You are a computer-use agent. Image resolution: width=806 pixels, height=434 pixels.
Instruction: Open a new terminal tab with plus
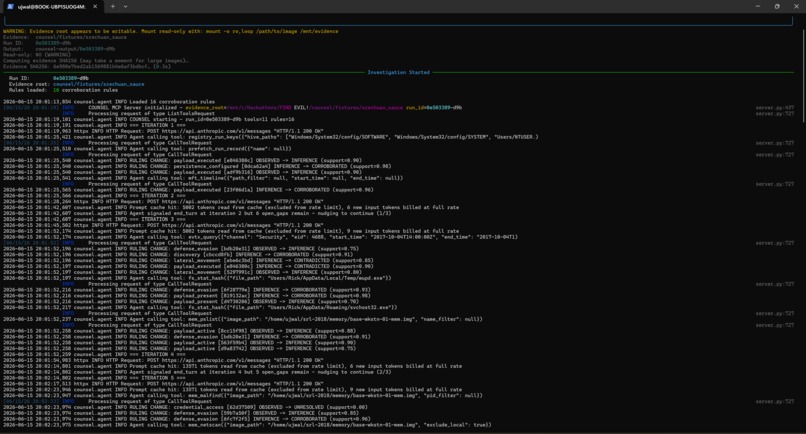(113, 7)
